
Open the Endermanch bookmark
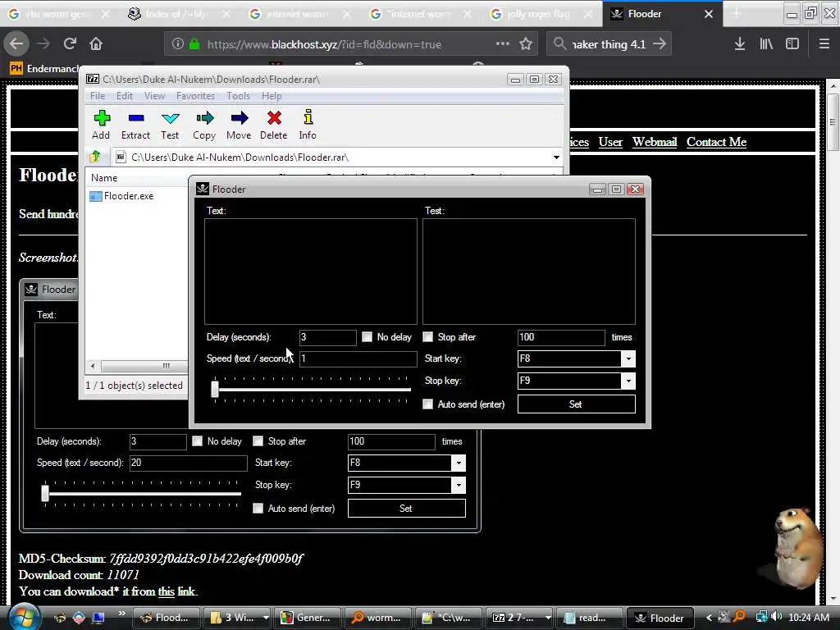point(45,69)
